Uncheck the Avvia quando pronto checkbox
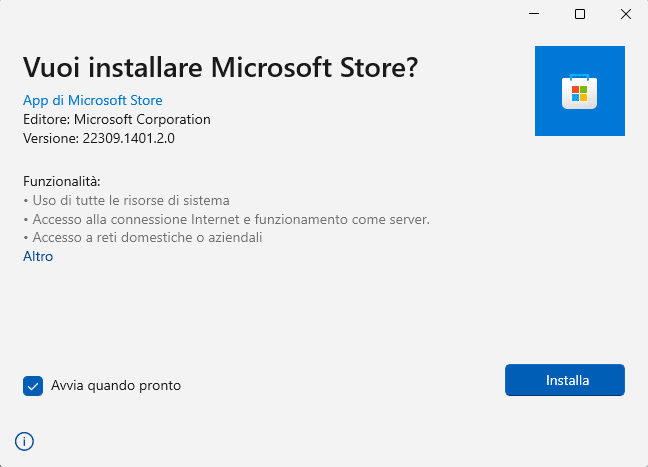The image size is (648, 467). 33,386
